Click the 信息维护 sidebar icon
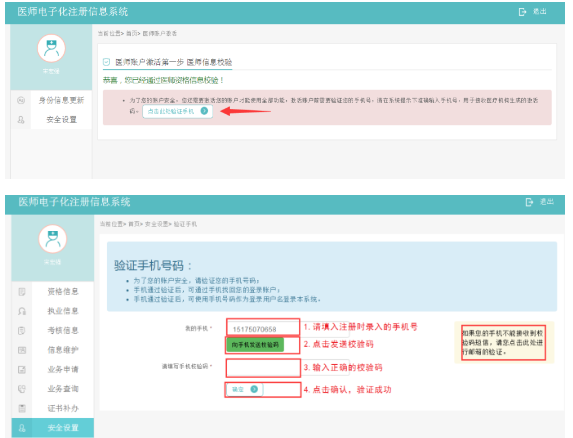Image resolution: width=573 pixels, height=438 pixels. pyautogui.click(x=22, y=350)
